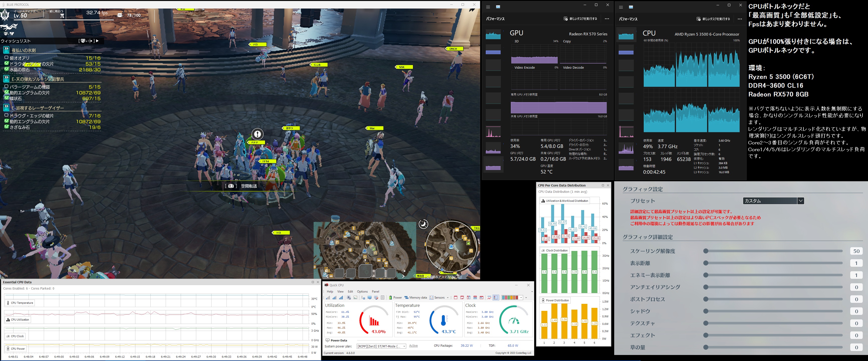Viewport: 868px width, 361px height.
Task: Open Task Manager hamburger menu in GPU window
Action: (488, 7)
